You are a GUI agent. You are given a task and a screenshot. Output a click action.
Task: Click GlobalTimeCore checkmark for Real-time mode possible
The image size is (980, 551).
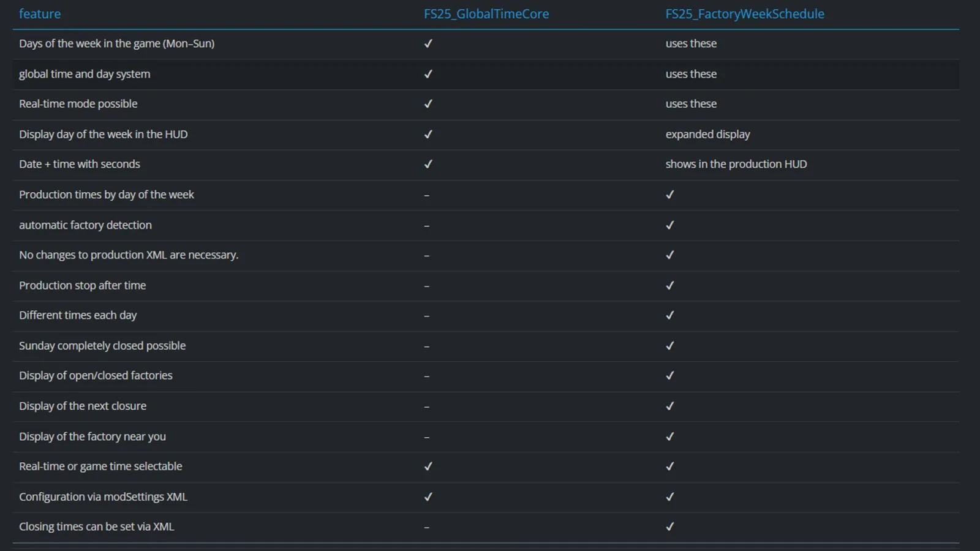pyautogui.click(x=428, y=104)
